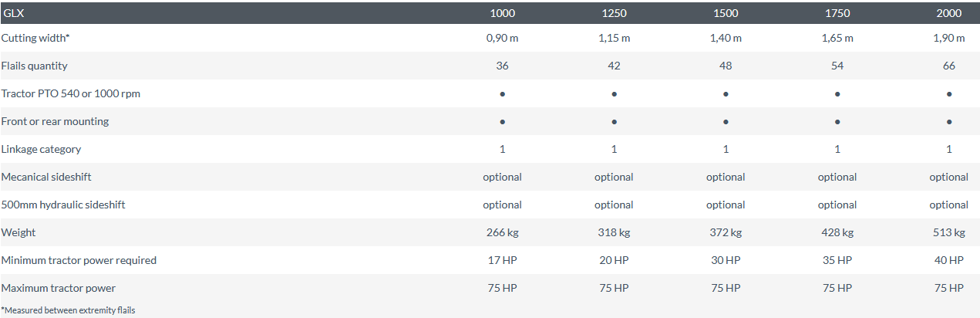Click the Tractor PTO dot under model 2000
The width and height of the screenshot is (980, 318).
coord(948,94)
